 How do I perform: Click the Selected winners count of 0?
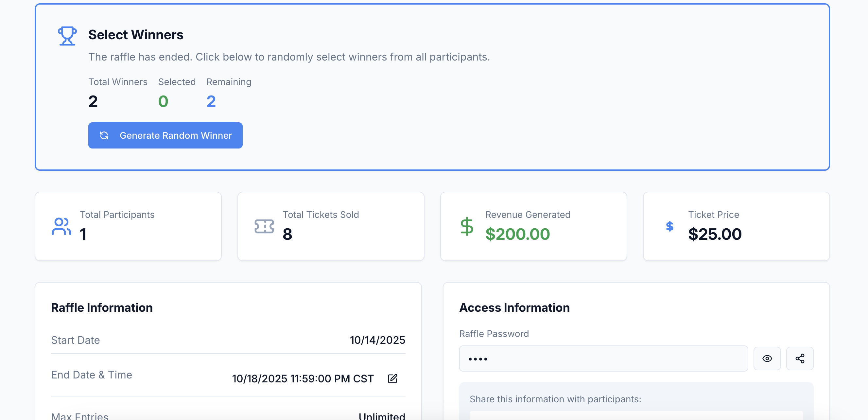click(x=163, y=101)
